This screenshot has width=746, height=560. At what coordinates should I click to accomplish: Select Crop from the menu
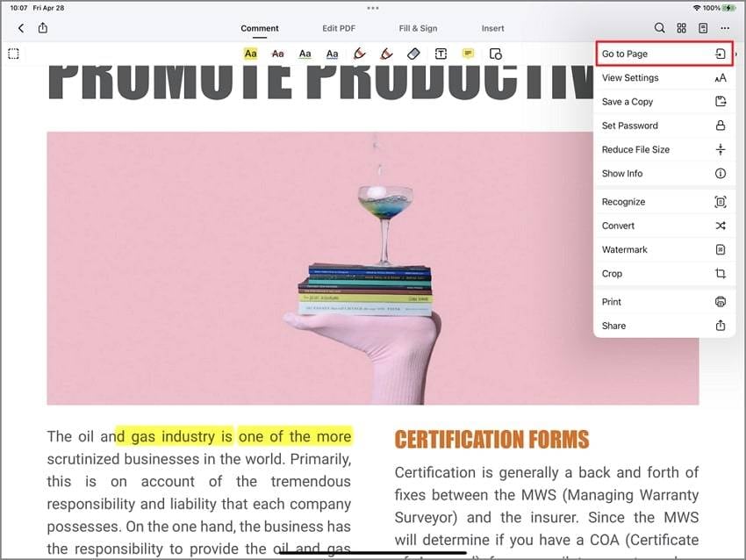664,274
